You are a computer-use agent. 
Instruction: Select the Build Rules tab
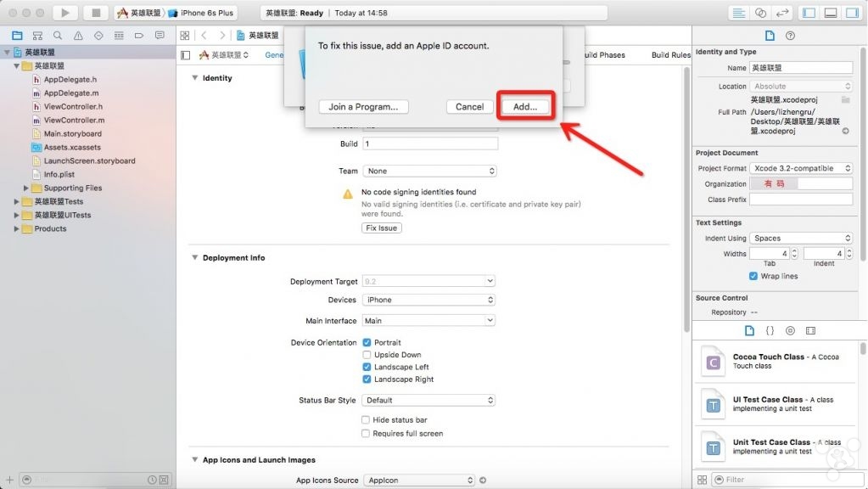click(670, 55)
